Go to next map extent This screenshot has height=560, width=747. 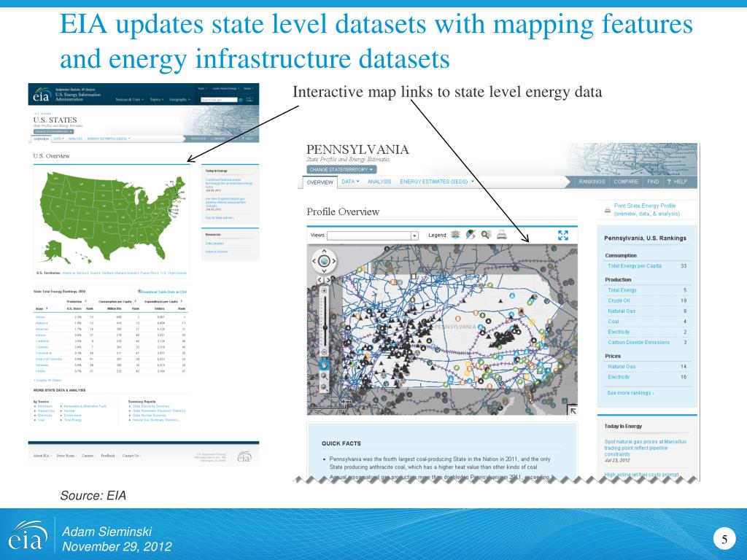click(x=328, y=280)
